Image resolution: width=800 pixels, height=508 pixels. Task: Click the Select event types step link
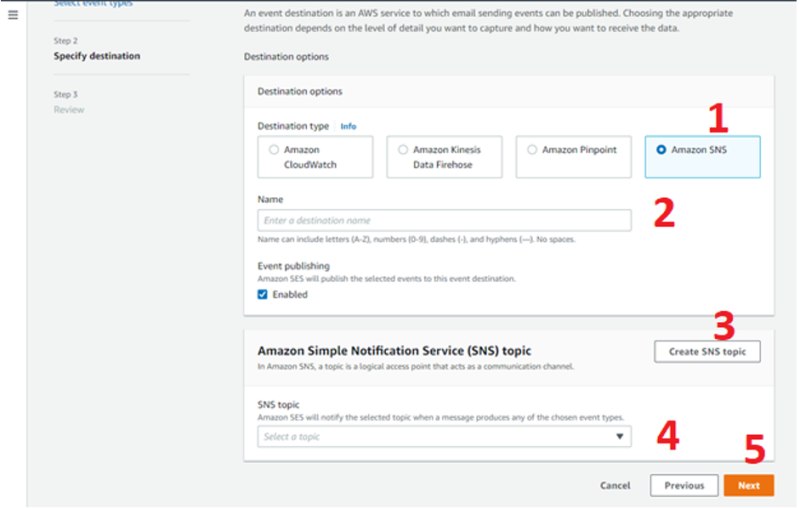[93, 4]
